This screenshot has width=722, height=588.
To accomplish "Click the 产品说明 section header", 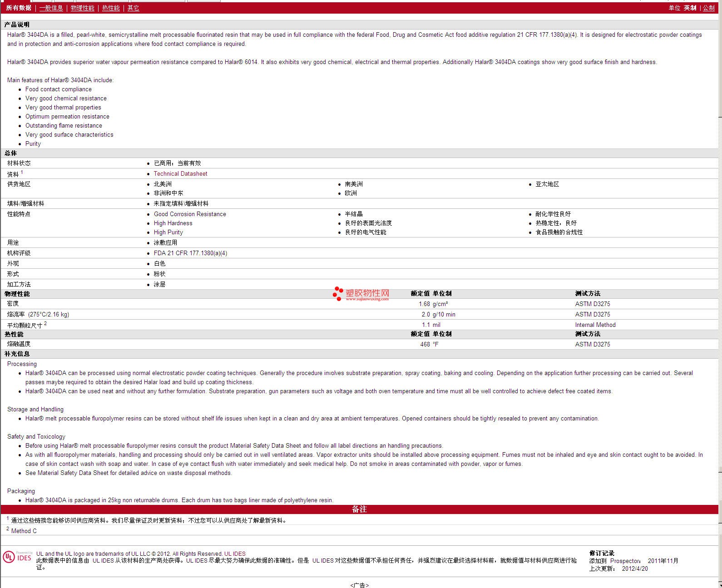I will [17, 25].
